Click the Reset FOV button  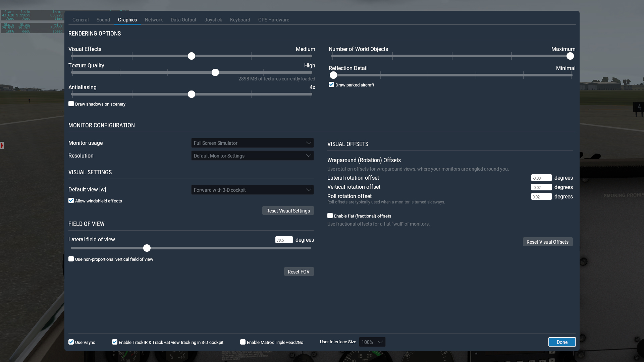pyautogui.click(x=299, y=271)
